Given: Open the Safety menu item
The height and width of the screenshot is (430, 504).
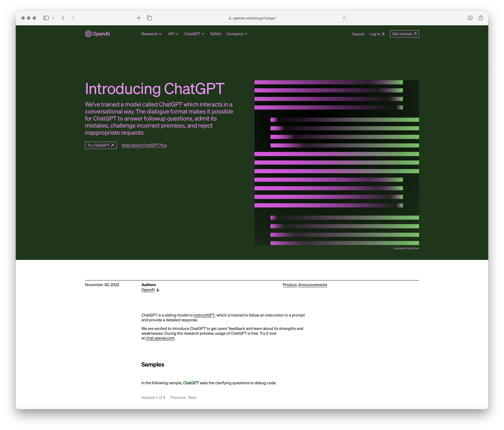Looking at the screenshot, I should click(216, 34).
